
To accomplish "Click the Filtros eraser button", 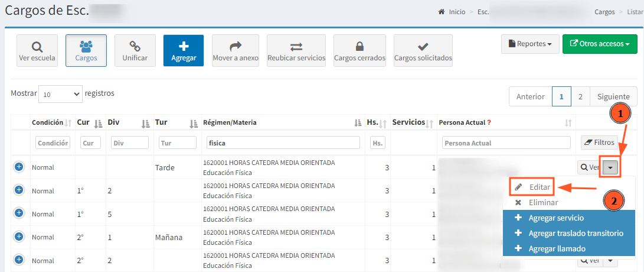I will 599,143.
